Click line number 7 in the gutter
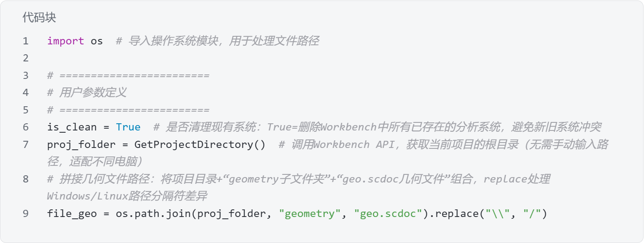Viewport: 644px width, 243px height. (x=26, y=144)
